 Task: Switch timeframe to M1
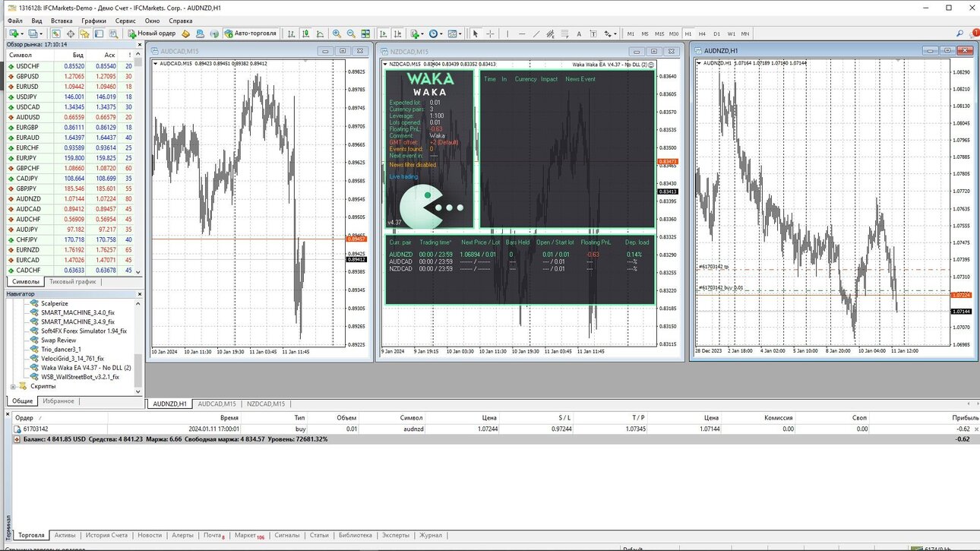click(631, 33)
